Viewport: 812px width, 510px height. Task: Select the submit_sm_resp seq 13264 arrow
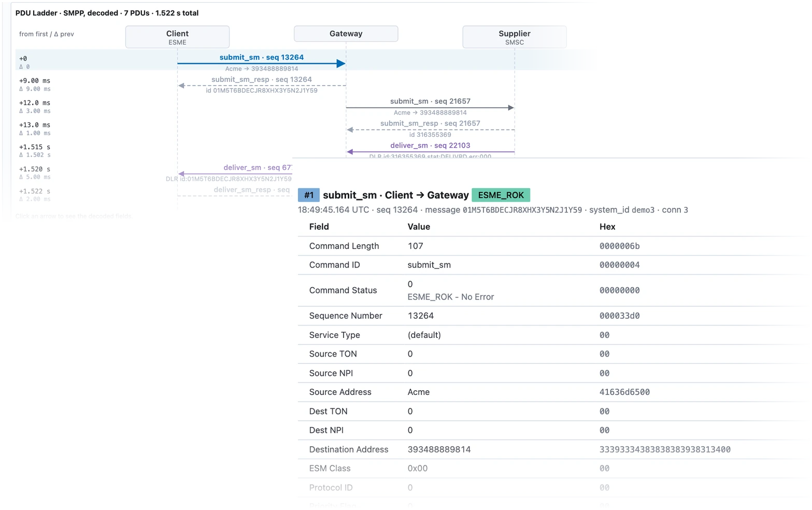262,85
